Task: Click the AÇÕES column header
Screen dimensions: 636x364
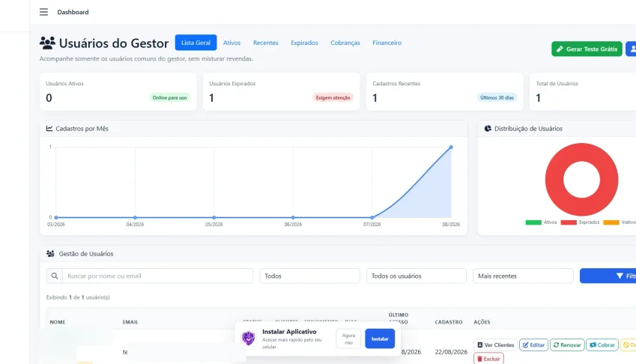Action: tap(482, 322)
